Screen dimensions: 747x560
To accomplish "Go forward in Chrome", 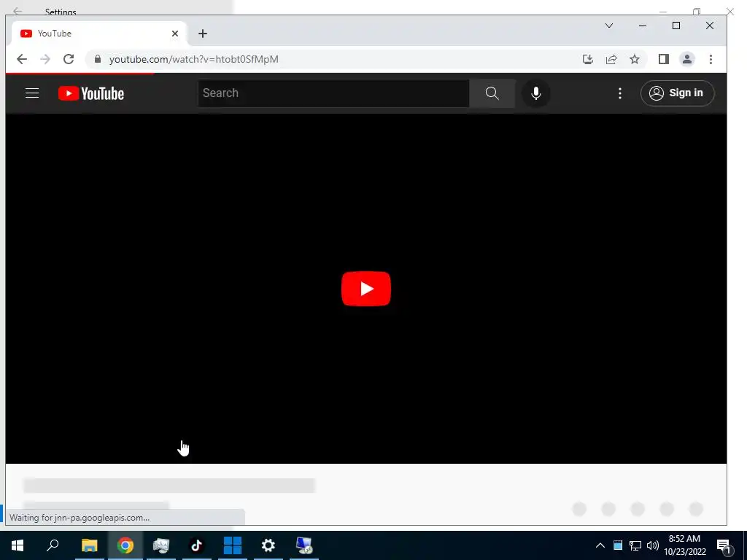I will tap(45, 59).
